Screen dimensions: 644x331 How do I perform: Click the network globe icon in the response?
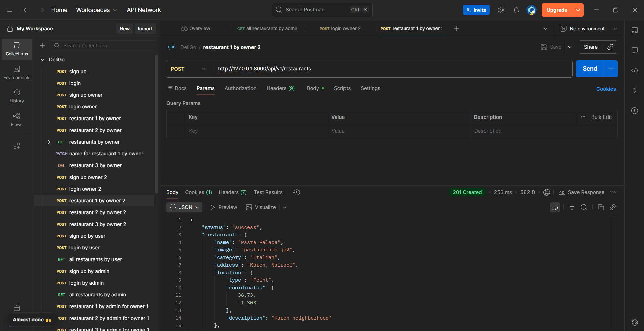547,192
